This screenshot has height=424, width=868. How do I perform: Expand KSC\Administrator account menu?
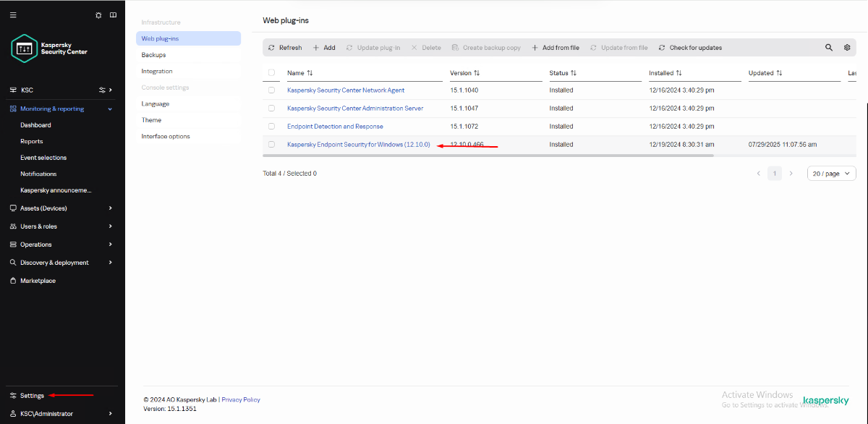coord(110,414)
